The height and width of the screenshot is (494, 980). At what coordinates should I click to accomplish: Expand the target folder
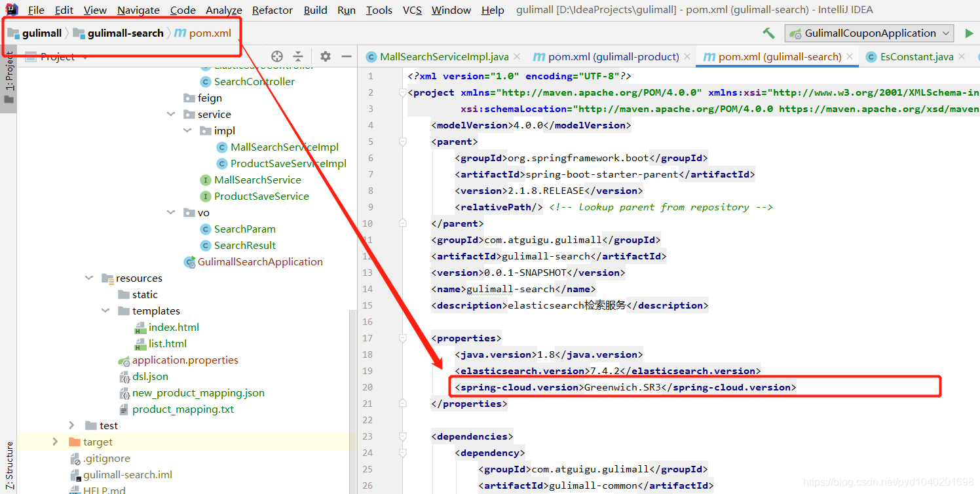tap(56, 442)
